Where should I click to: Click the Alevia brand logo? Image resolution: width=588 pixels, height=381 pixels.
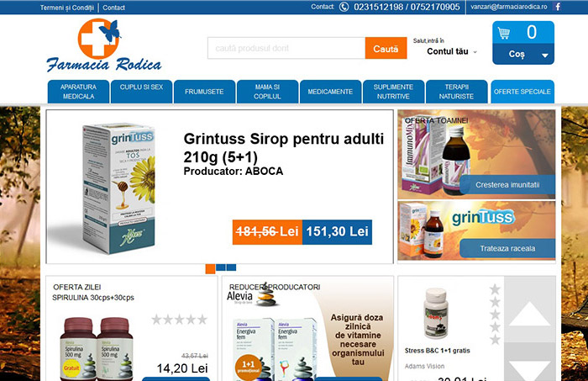point(252,295)
